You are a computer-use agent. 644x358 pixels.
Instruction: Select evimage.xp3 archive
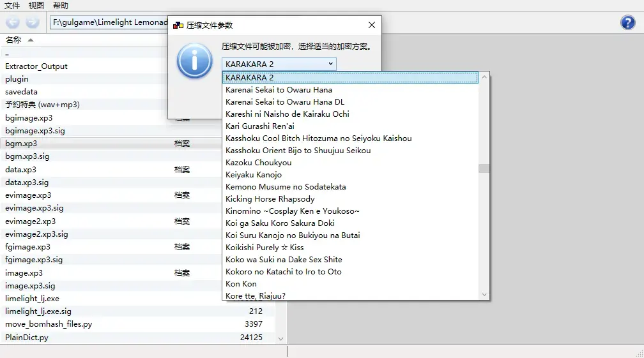click(x=28, y=195)
